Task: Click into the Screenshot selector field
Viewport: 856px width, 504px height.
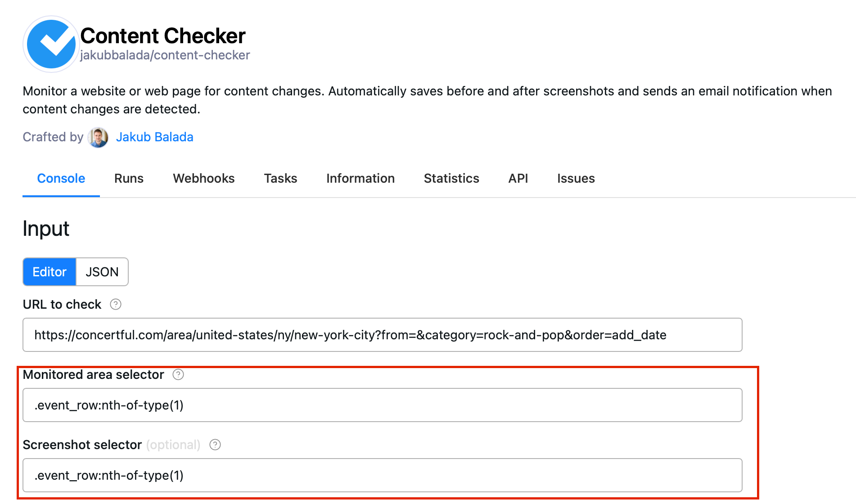Action: tap(382, 475)
